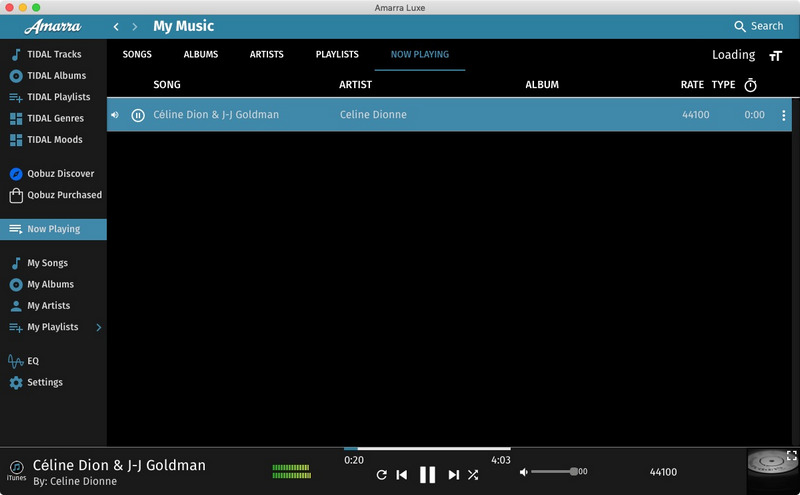The width and height of the screenshot is (800, 495).
Task: Click the 44100 rate cell in the row
Action: coord(695,115)
